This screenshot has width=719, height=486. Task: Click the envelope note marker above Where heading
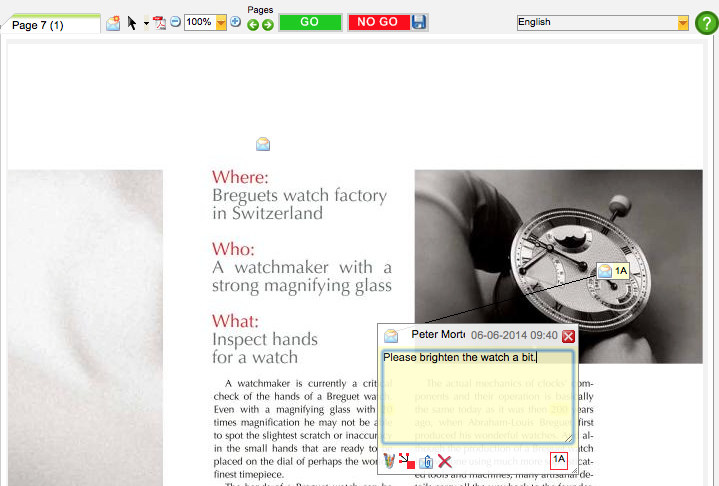click(x=263, y=144)
